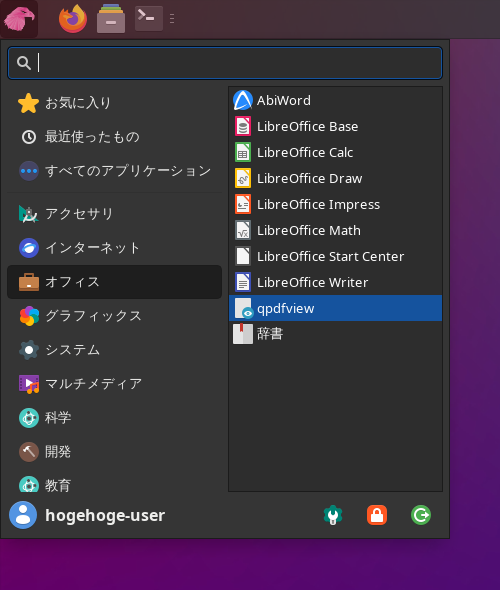
Task: Show すべてのアプリケーション all applications
Action: [x=114, y=171]
